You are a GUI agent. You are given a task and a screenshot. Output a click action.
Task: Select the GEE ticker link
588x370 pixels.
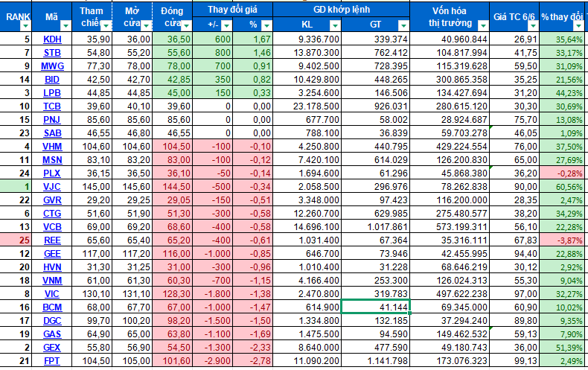[52, 254]
